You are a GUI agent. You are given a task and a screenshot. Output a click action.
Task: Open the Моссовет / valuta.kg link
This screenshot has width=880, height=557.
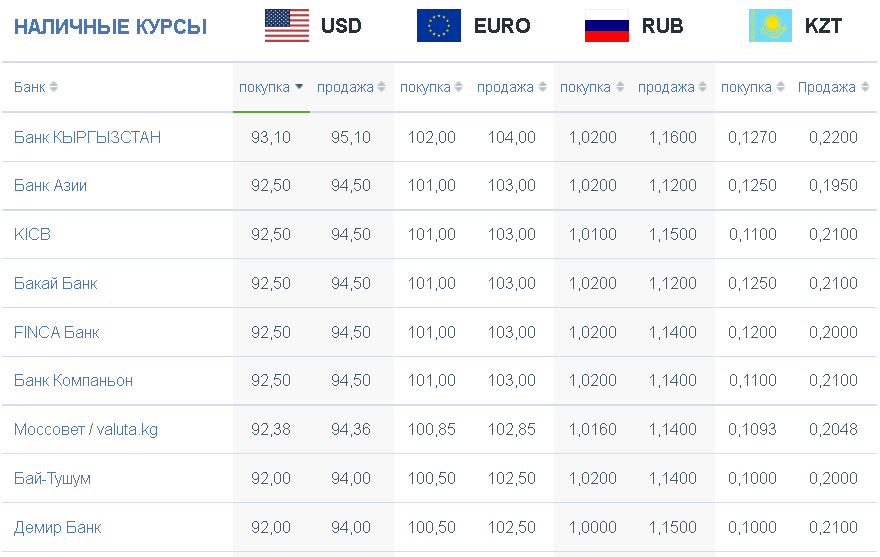(86, 430)
